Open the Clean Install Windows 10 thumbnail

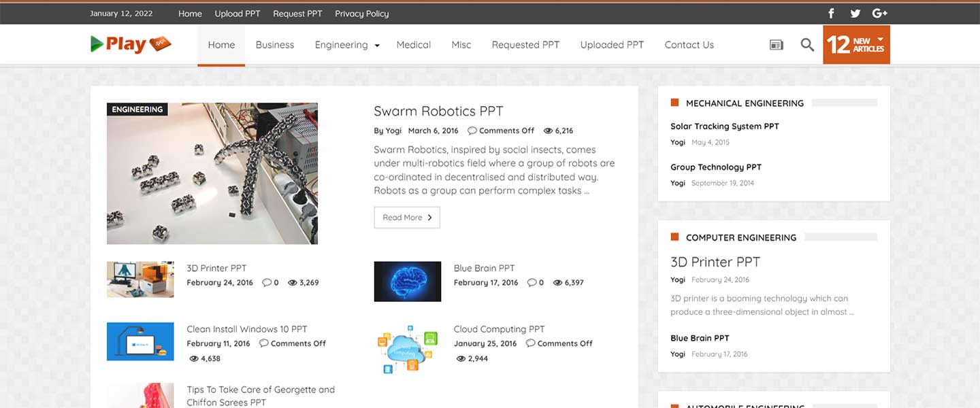pyautogui.click(x=140, y=341)
